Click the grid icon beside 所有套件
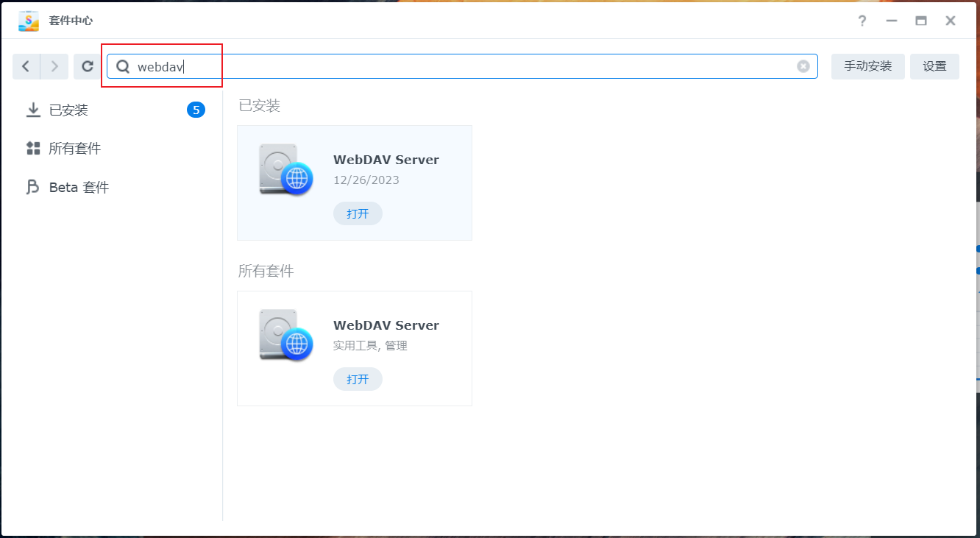 pyautogui.click(x=33, y=149)
